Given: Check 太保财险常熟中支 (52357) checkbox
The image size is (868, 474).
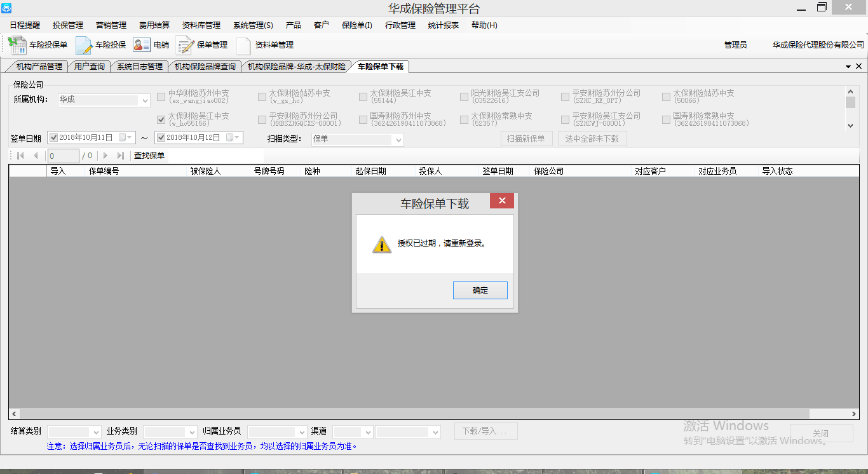Looking at the screenshot, I should [465, 119].
